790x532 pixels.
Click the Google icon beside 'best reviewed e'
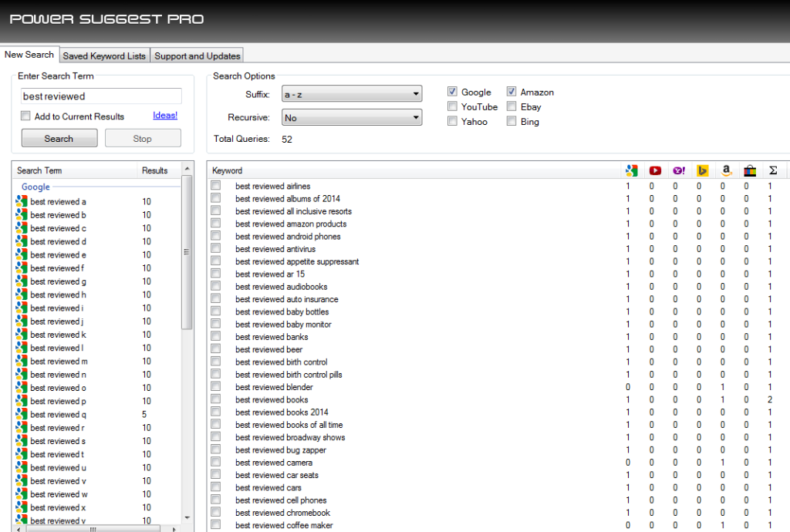coord(21,254)
